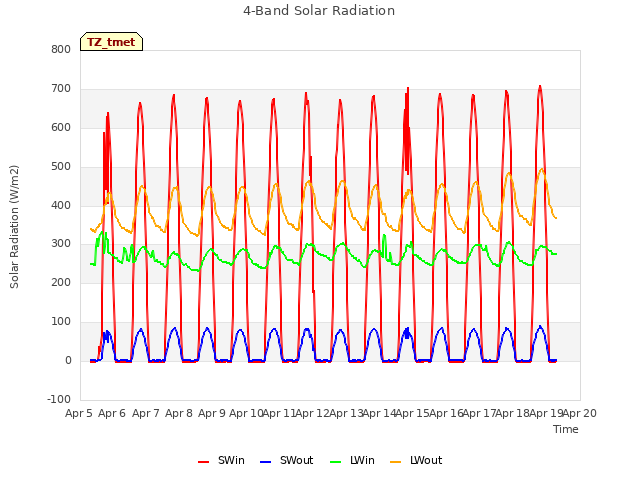Click the Apr 9 x-axis tick label
The image size is (640, 480).
tap(212, 413)
